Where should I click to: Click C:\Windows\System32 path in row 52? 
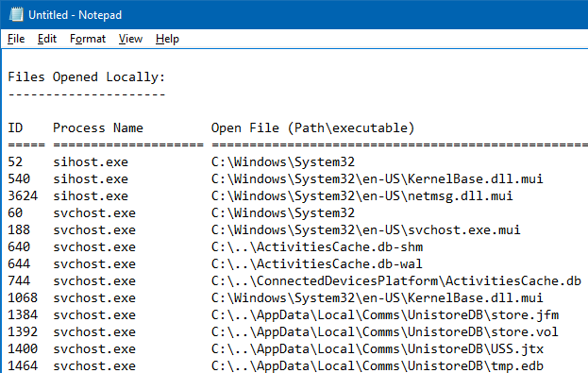[x=283, y=162]
